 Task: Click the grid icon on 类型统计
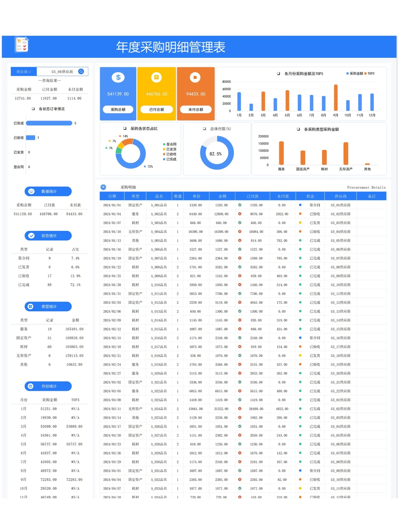(x=31, y=306)
